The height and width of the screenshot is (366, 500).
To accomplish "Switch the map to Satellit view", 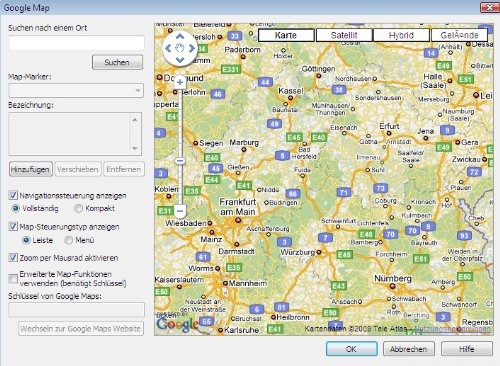I will [344, 35].
